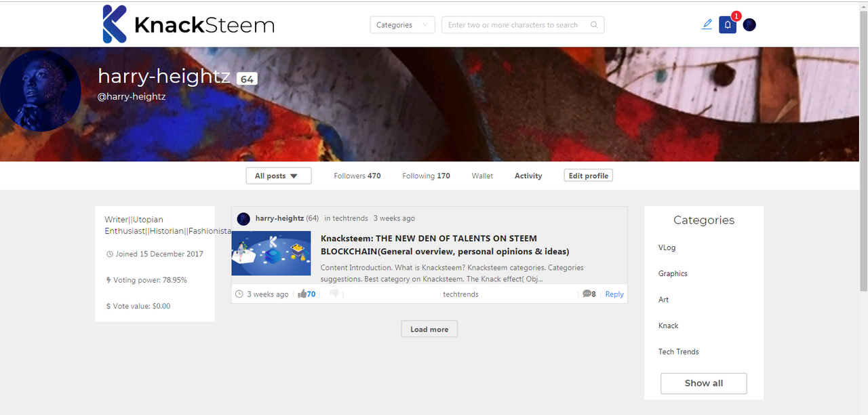Click the lightning bolt icon beside Voting power
The image size is (868, 415).
pos(108,280)
